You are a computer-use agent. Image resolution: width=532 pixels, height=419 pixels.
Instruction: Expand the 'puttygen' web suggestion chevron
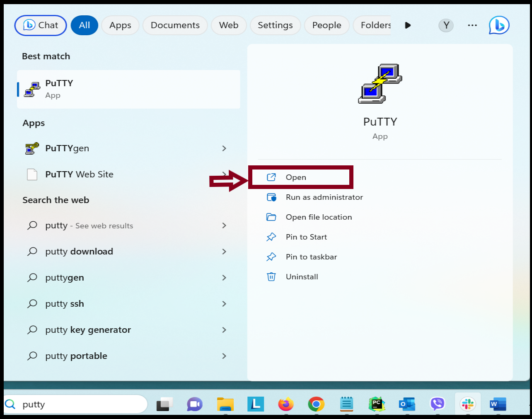(224, 278)
